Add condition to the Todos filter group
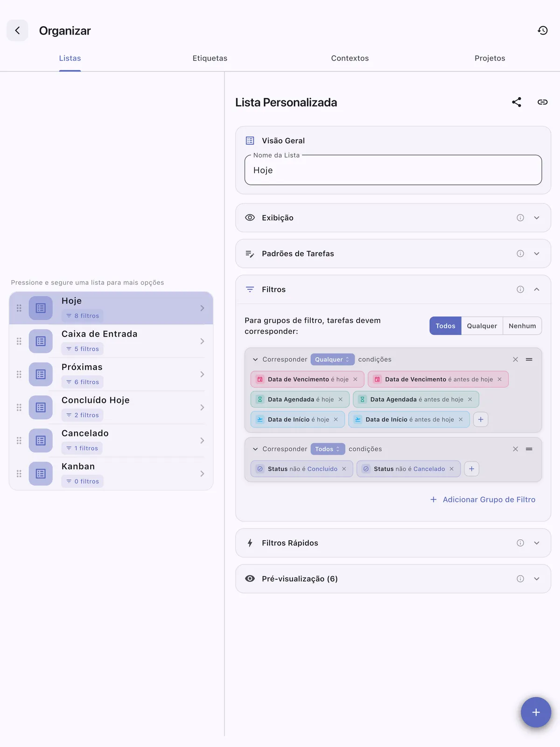 point(471,469)
